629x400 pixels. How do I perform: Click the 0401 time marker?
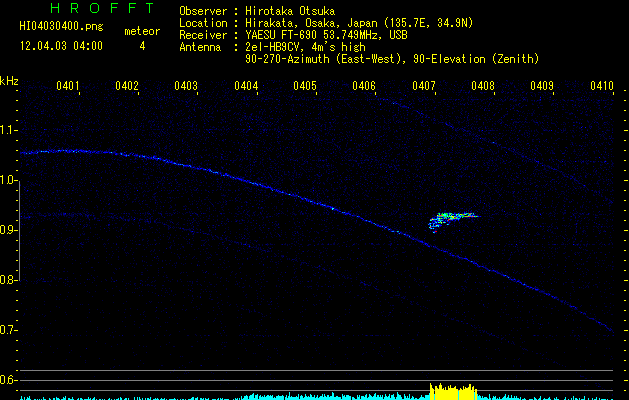click(x=67, y=86)
